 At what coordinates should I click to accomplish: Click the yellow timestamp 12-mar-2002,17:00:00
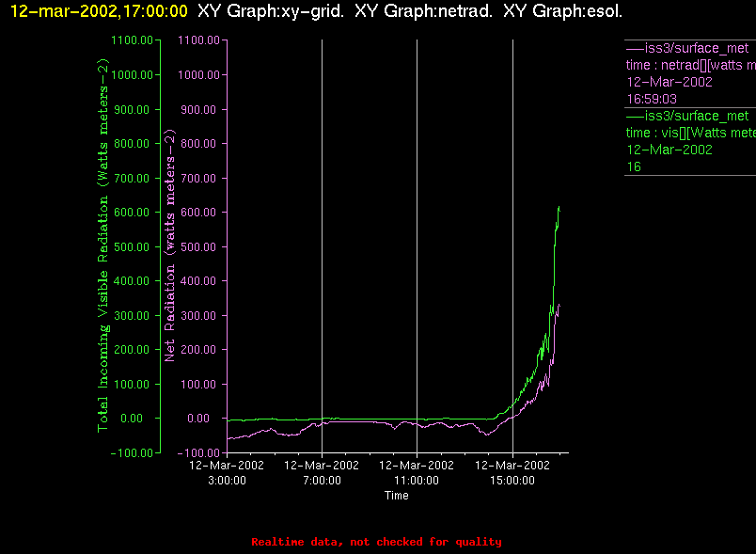coord(99,11)
